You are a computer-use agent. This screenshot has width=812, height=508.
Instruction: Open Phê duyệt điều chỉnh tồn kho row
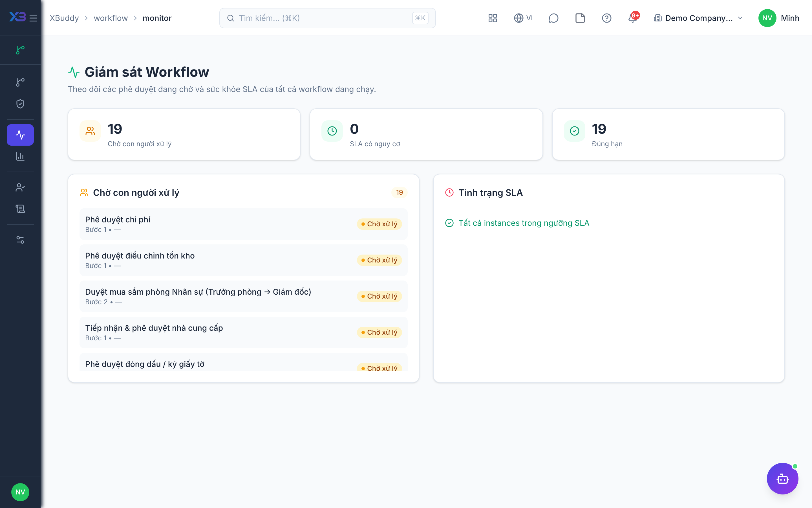243,260
